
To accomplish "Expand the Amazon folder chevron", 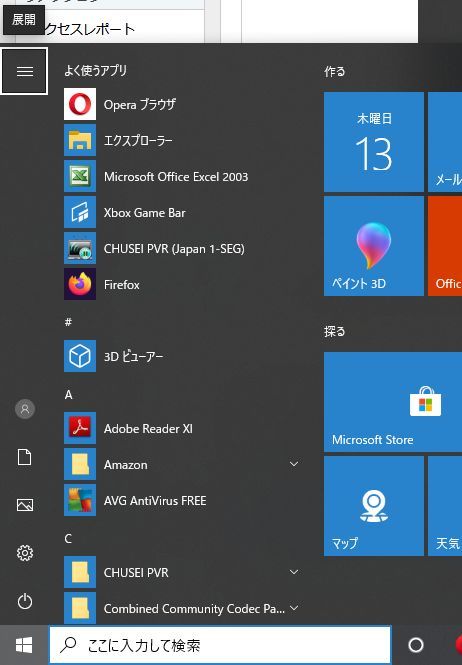I will coord(294,464).
